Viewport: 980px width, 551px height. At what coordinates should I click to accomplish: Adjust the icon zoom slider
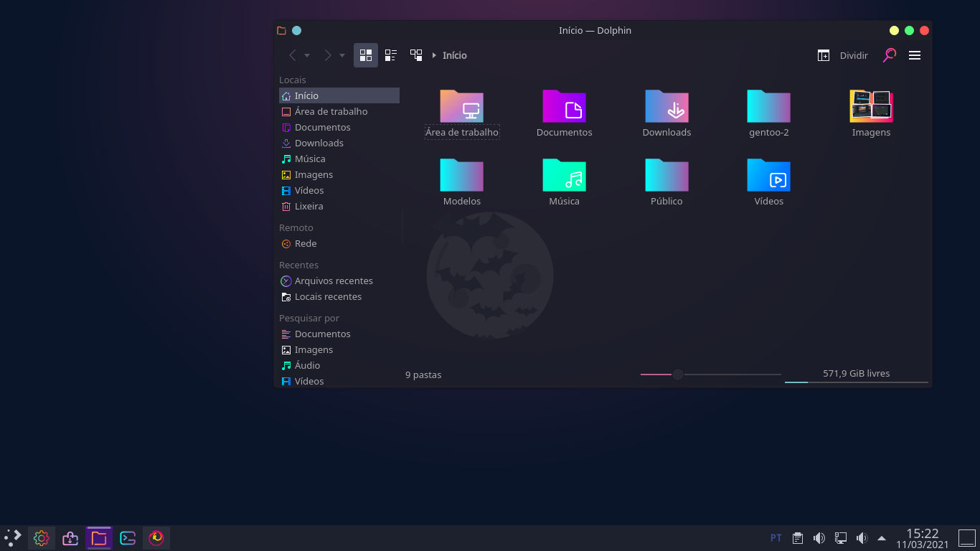677,374
